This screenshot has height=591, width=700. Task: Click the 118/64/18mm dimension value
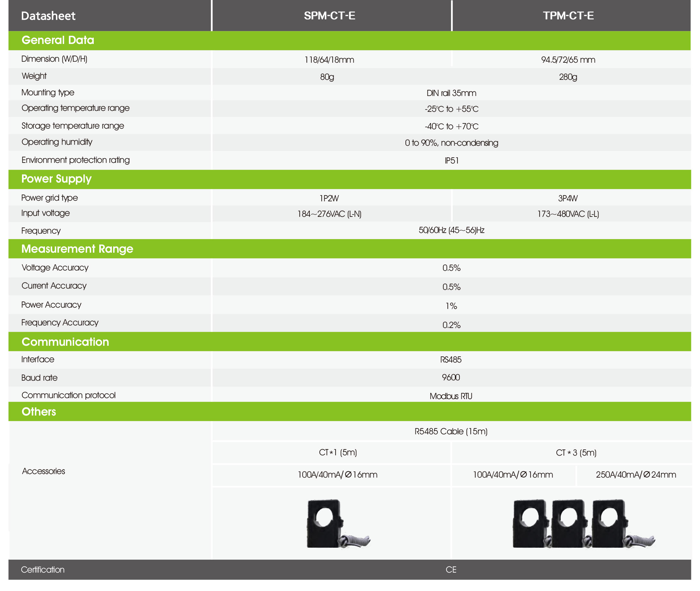click(329, 60)
